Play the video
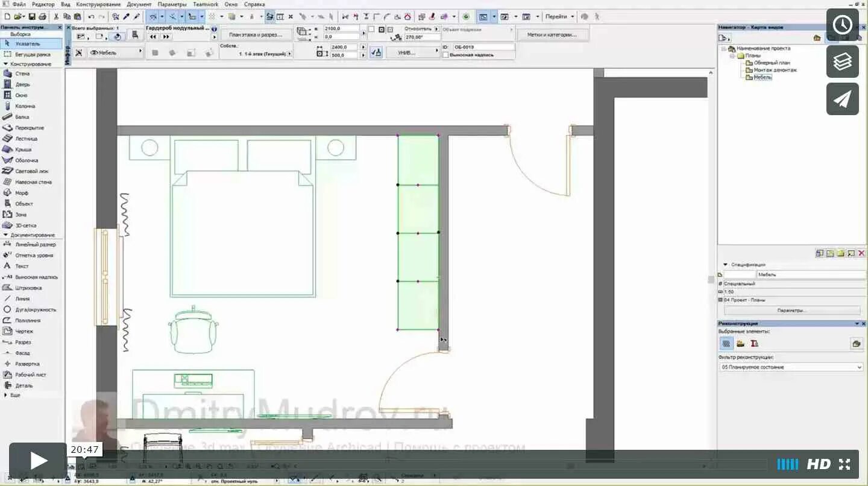 click(x=38, y=462)
